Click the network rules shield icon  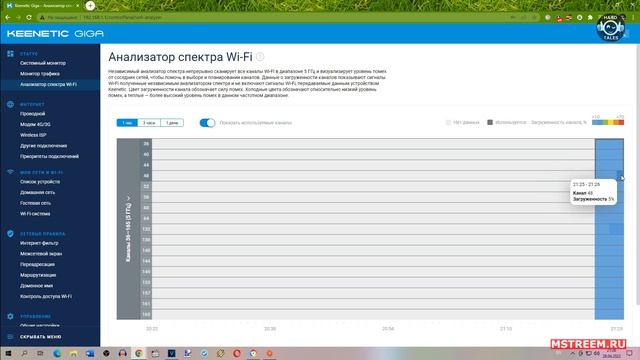click(10, 234)
